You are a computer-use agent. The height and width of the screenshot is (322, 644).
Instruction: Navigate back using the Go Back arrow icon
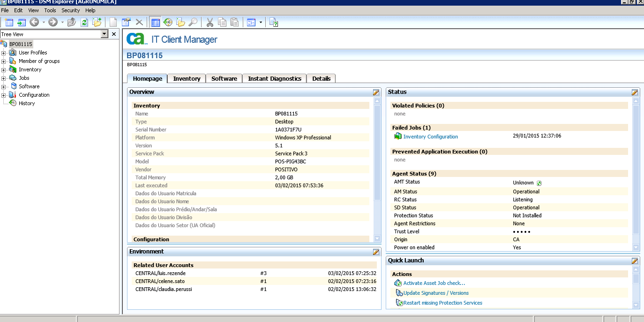coord(34,22)
